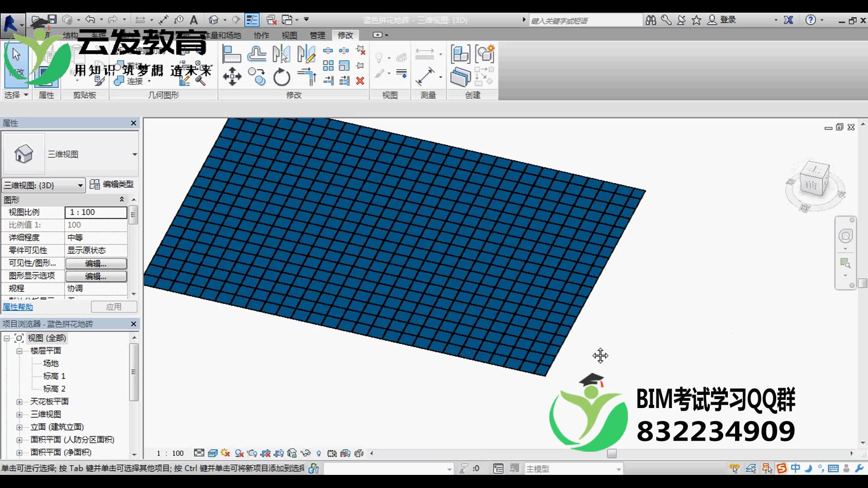
Task: Collapse the 楼层平面 tree branch
Action: point(19,351)
